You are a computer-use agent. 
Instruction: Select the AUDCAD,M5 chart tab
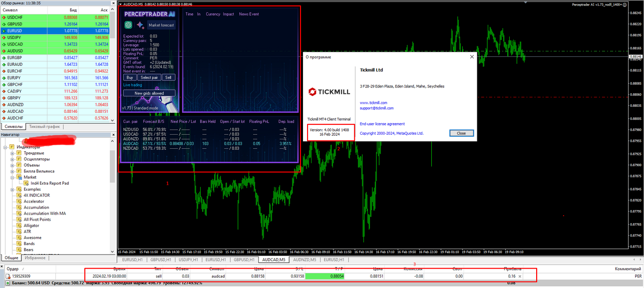(274, 260)
